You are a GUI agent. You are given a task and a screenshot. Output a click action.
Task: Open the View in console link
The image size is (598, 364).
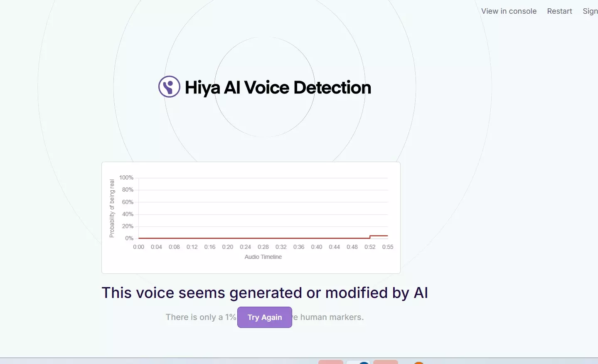coord(509,11)
